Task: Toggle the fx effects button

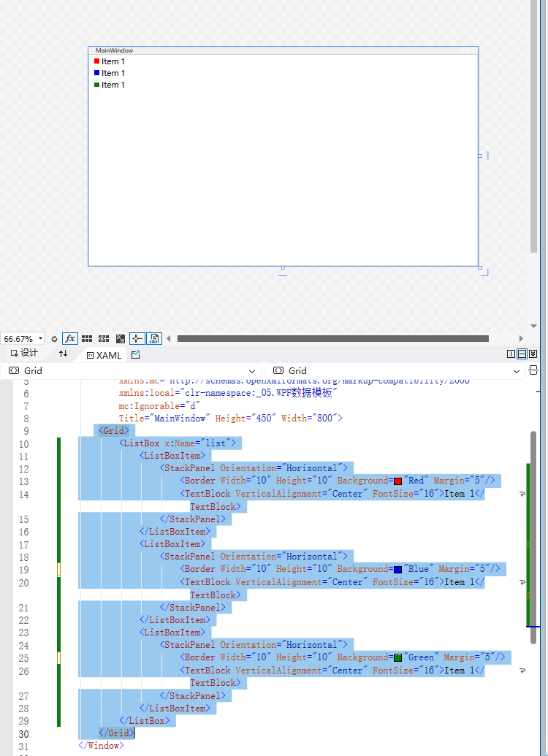Action: point(70,338)
